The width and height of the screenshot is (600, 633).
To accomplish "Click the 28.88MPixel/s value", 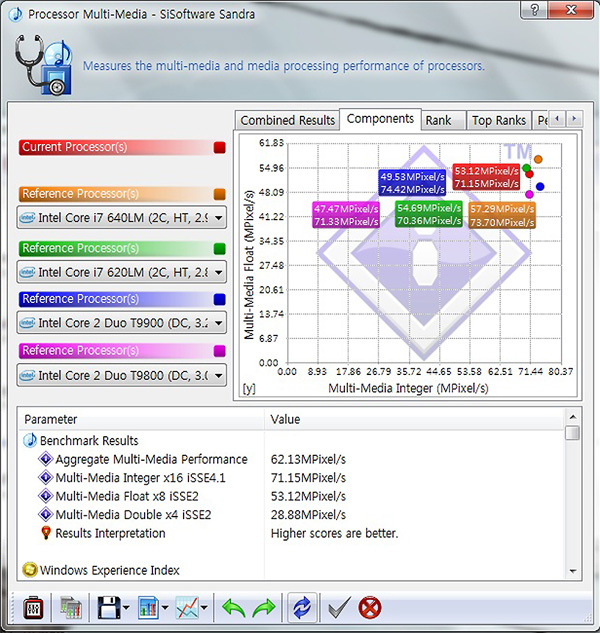I will [x=308, y=515].
